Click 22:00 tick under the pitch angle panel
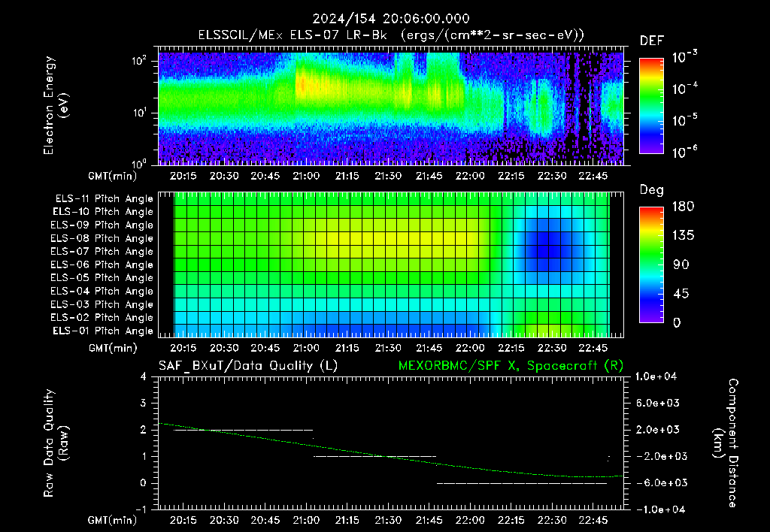 [x=470, y=348]
